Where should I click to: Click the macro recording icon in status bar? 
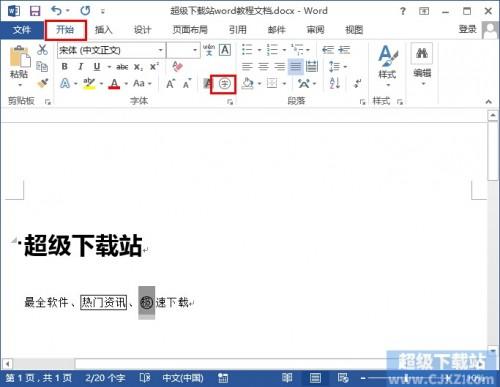coord(223,378)
